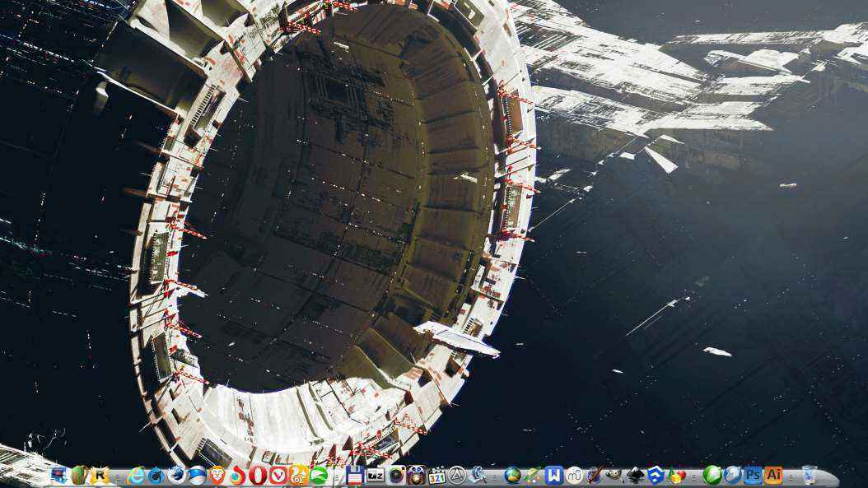Open Inkscape from the dock

point(635,476)
